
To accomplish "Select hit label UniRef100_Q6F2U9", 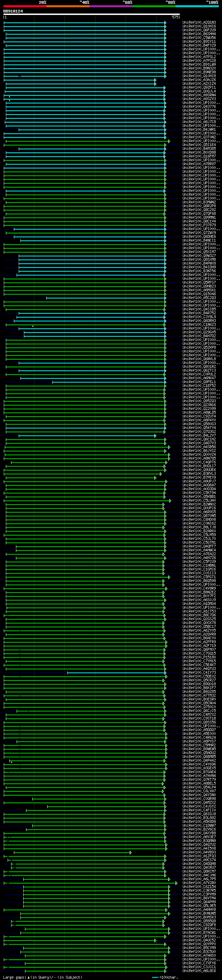I will pos(199,30).
